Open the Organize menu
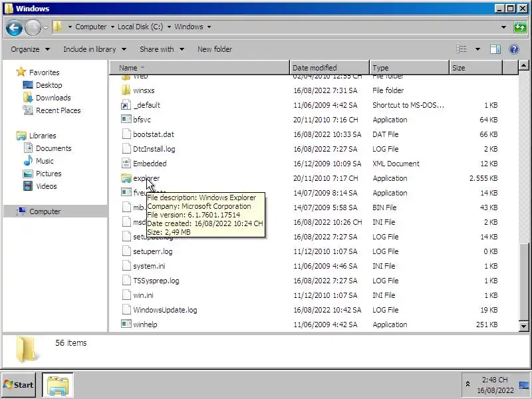Viewport: 532px width, 399px height. 30,49
